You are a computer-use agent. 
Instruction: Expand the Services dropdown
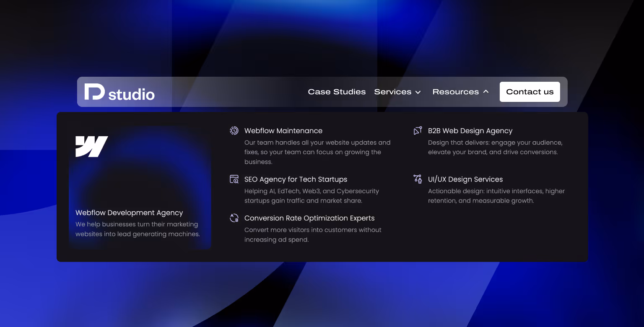pyautogui.click(x=397, y=91)
